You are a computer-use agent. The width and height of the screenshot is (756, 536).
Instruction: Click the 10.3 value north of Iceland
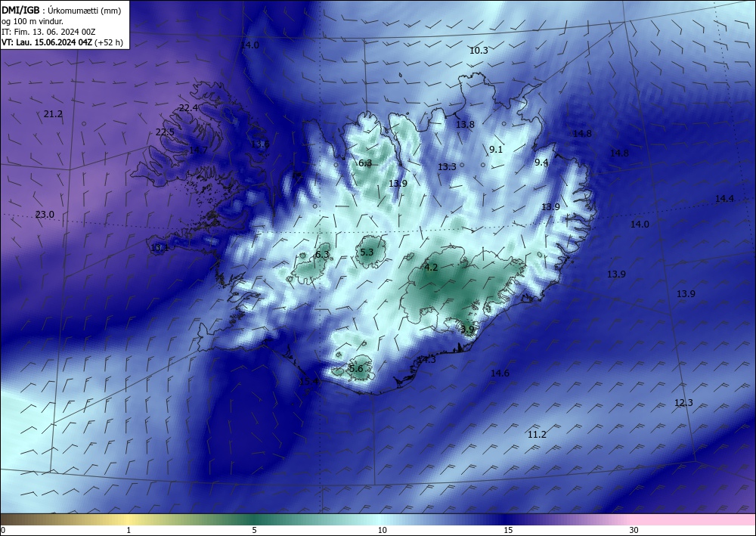pyautogui.click(x=479, y=50)
